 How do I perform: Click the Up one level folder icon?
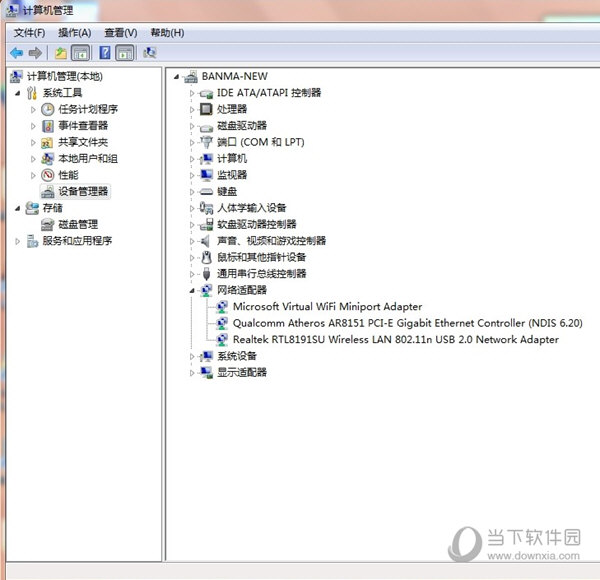click(60, 53)
